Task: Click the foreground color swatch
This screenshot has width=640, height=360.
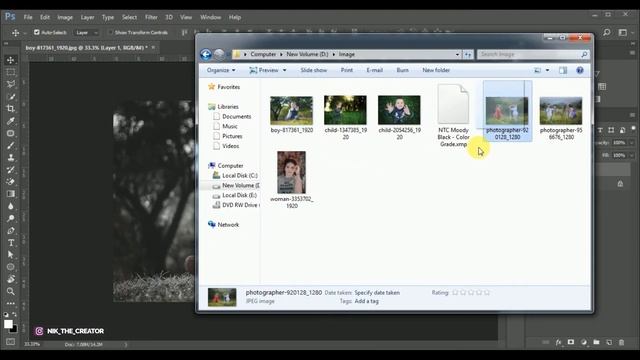Action: pyautogui.click(x=8, y=324)
